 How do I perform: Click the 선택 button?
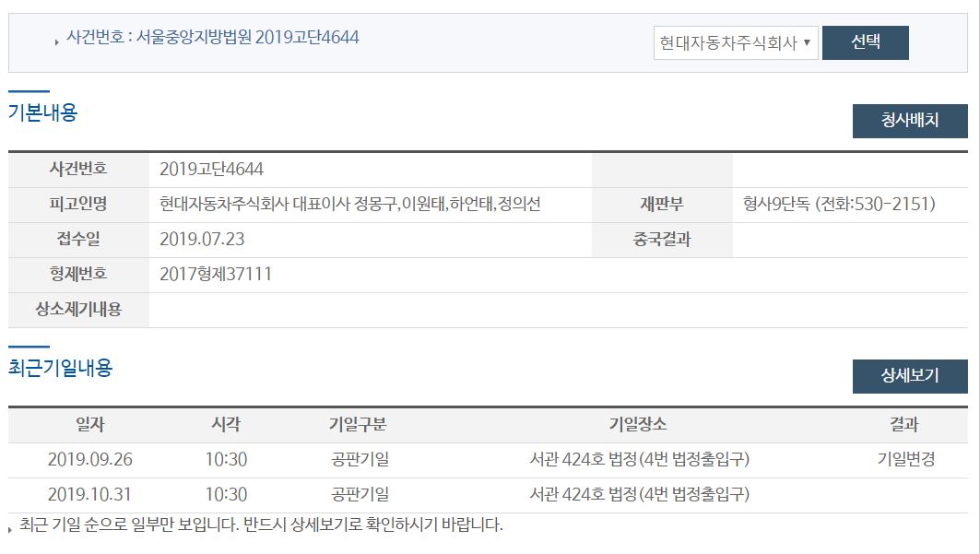[865, 42]
